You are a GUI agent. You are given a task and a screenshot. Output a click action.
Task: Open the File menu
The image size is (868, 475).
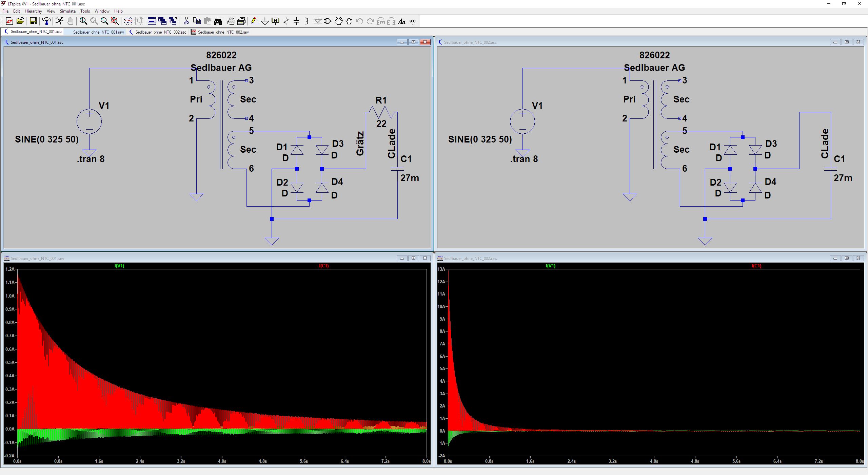tap(5, 11)
